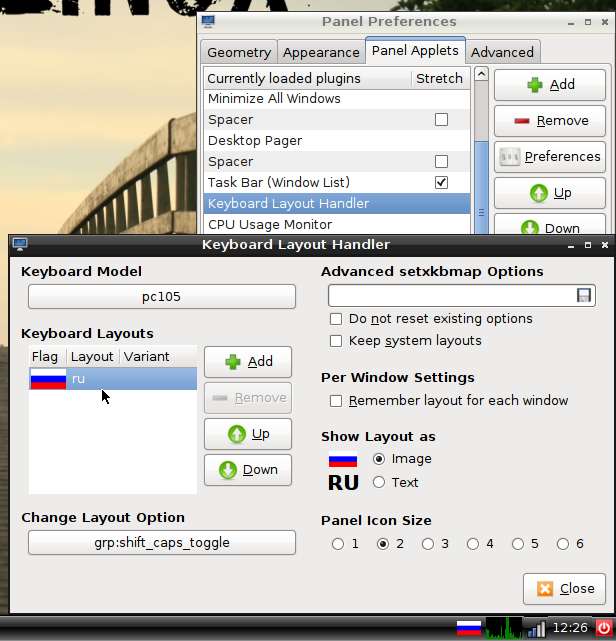Click the network signal icon in the taskbar
Viewport: 616px width, 641px height.
coord(536,629)
